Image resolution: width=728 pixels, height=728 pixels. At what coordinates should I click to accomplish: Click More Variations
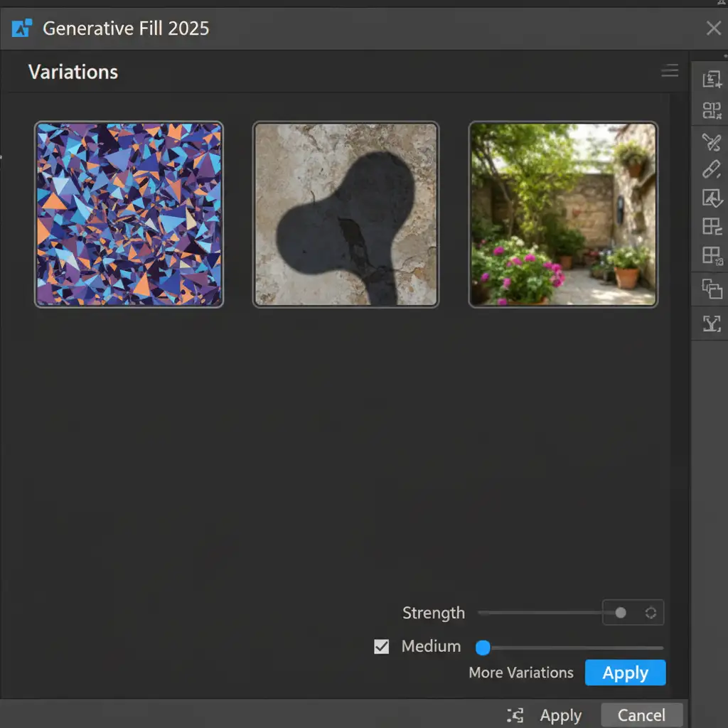point(521,673)
